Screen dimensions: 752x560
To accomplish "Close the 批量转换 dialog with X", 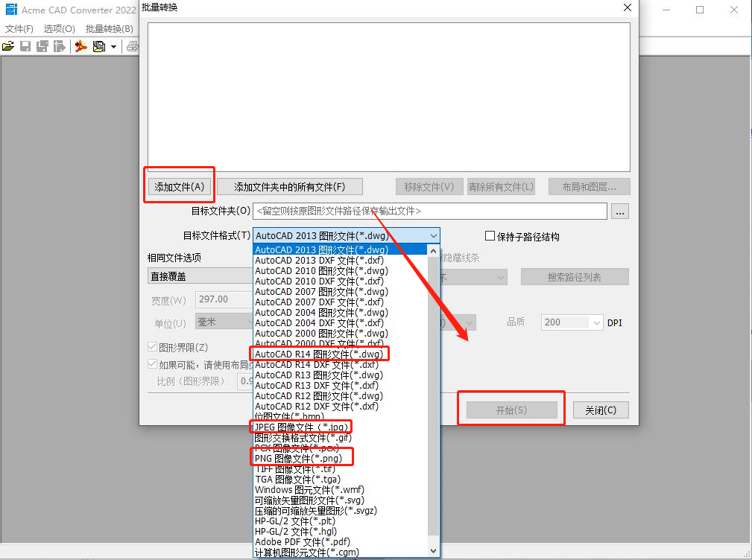I will (627, 7).
